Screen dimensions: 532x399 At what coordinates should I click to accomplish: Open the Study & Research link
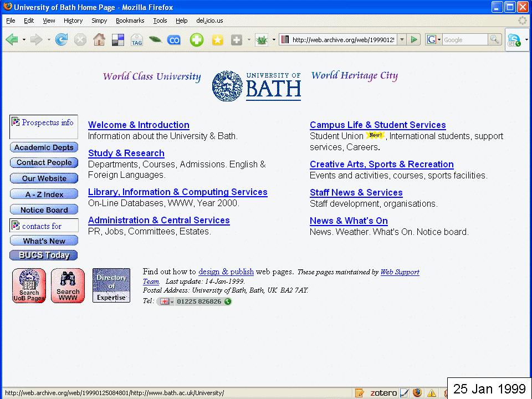click(x=126, y=153)
